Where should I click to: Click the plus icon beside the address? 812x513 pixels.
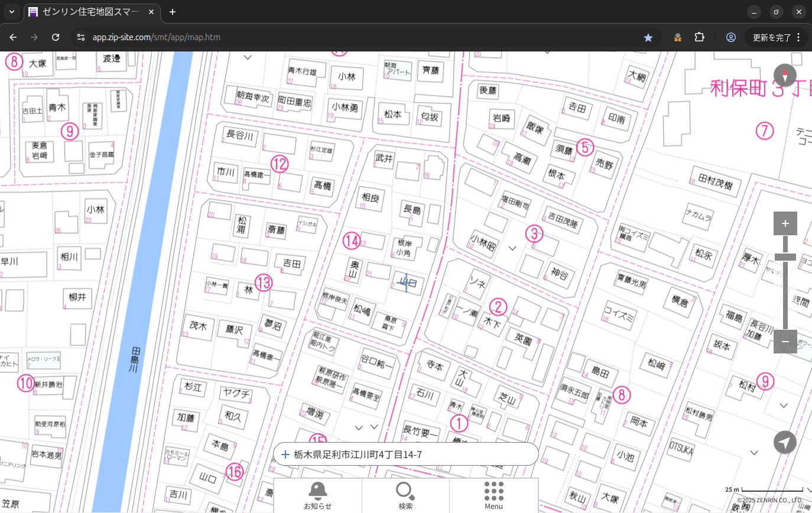[285, 454]
